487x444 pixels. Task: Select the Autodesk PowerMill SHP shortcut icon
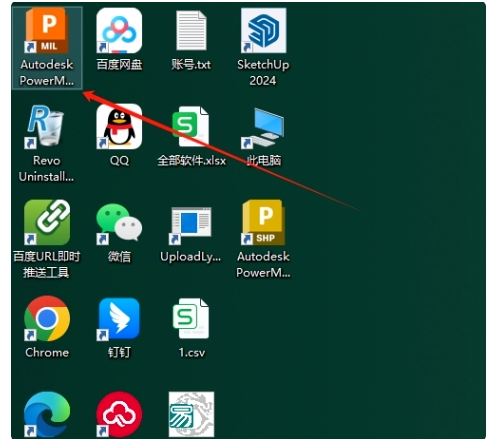263,223
